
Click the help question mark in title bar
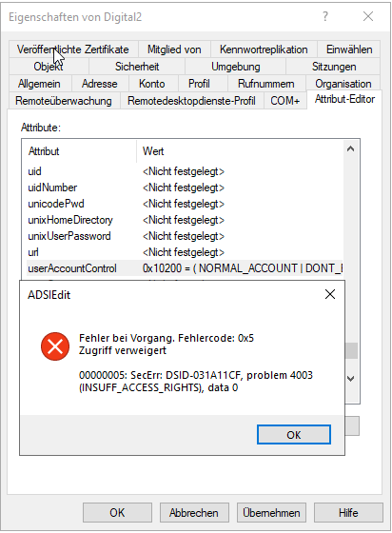[325, 16]
